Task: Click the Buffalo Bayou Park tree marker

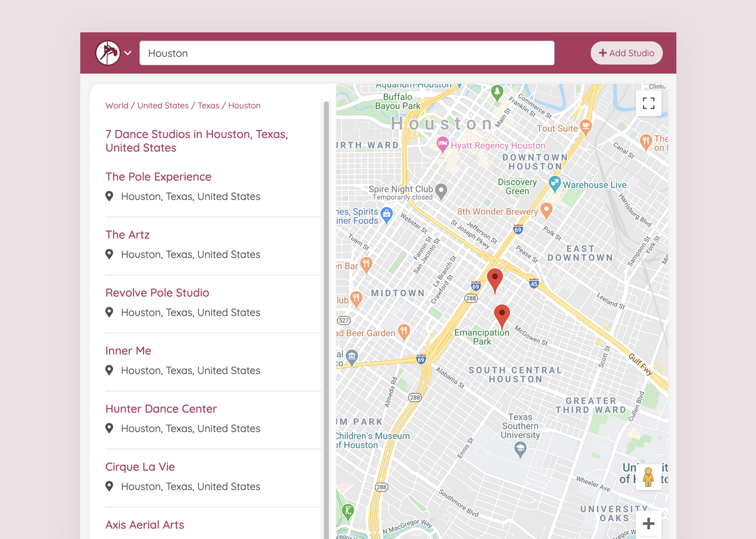Action: click(497, 93)
